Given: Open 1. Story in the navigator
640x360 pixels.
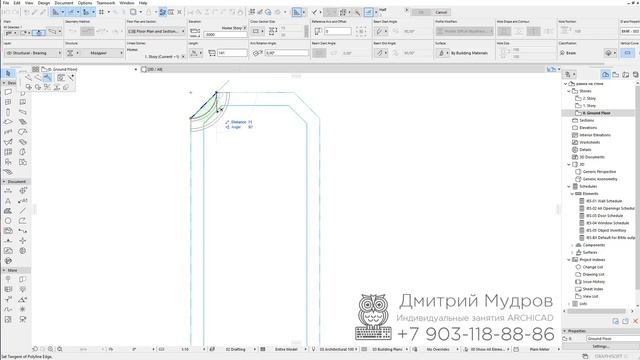Looking at the screenshot, I should click(589, 106).
